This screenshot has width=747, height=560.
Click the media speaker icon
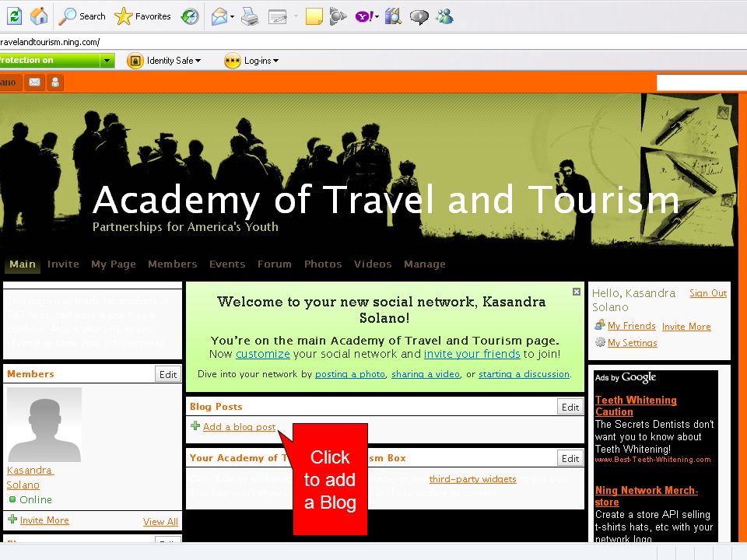pos(337,16)
